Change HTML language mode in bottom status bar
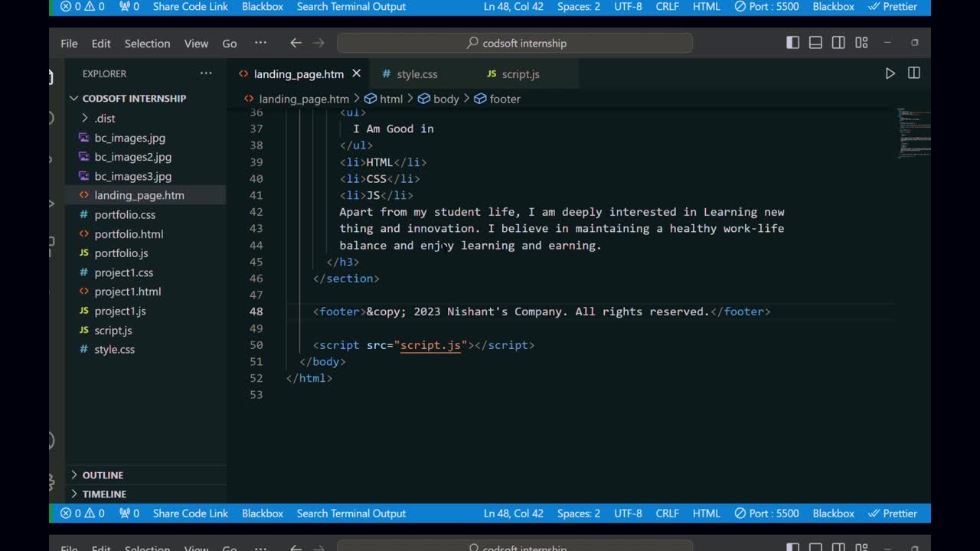Screen dimensions: 980x551 [x=706, y=514]
